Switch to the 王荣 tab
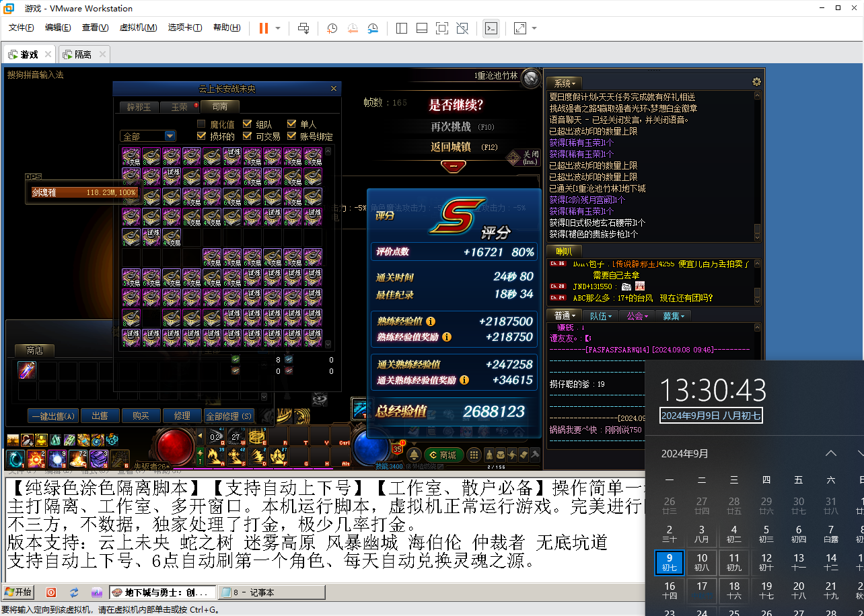Viewport: 864px width, 616px height. (180, 107)
